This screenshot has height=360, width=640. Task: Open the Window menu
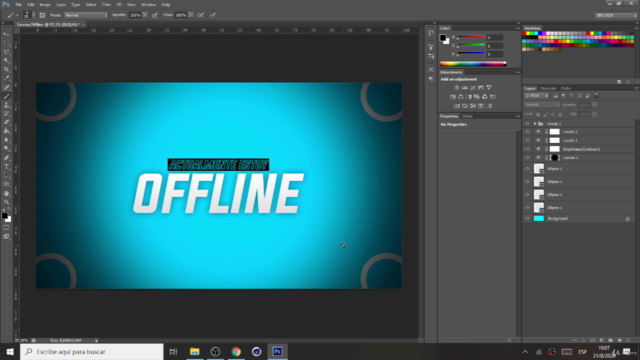148,4
